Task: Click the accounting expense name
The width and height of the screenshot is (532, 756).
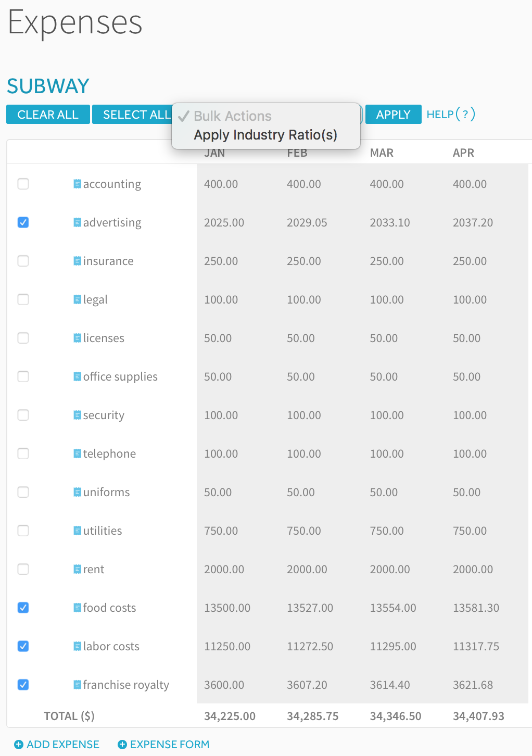Action: (112, 184)
